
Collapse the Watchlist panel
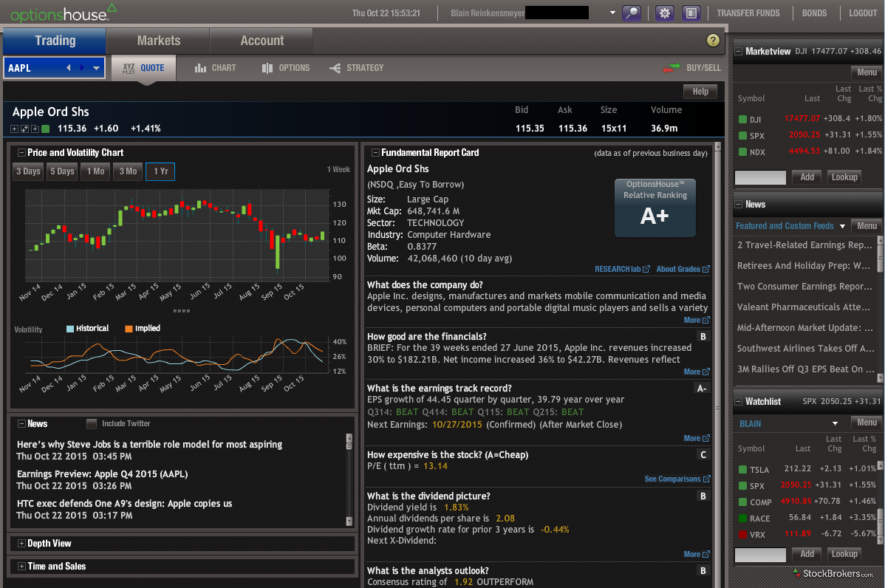(738, 402)
